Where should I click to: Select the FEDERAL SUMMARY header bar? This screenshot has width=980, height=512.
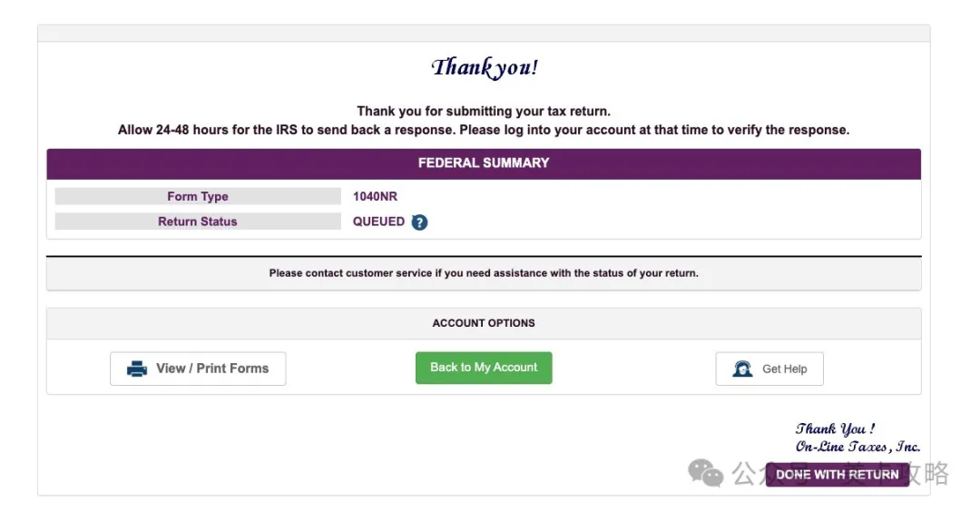click(x=484, y=163)
